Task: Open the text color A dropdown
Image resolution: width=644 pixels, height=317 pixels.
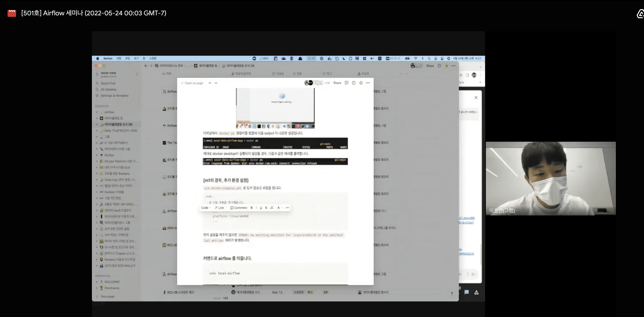Action: click(x=279, y=208)
